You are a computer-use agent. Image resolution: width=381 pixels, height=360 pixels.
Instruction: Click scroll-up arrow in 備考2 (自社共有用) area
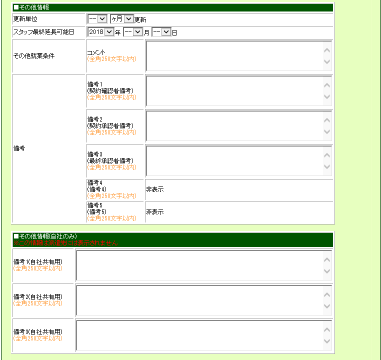[327, 295]
